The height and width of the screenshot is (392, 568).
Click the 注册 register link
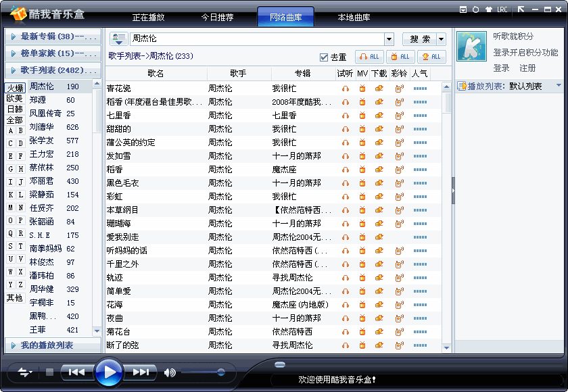tap(527, 68)
